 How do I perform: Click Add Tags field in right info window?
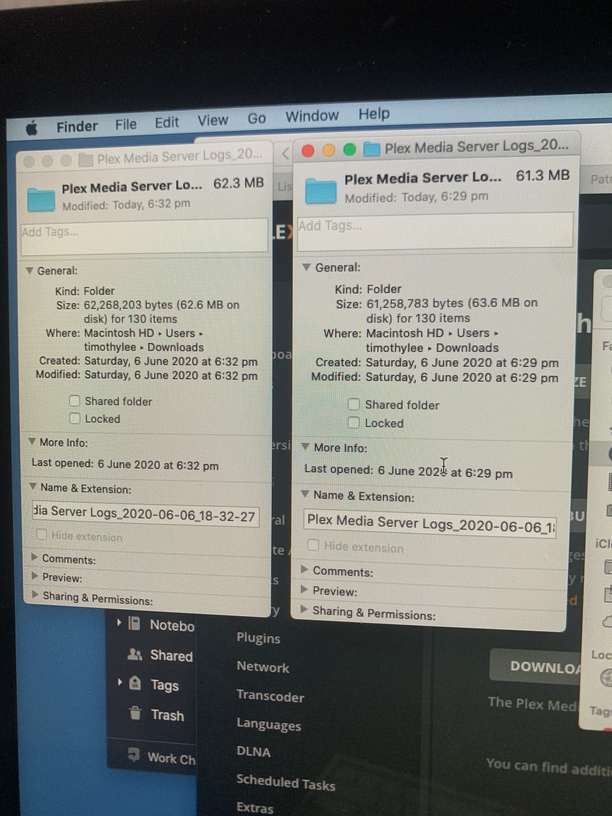pos(435,231)
